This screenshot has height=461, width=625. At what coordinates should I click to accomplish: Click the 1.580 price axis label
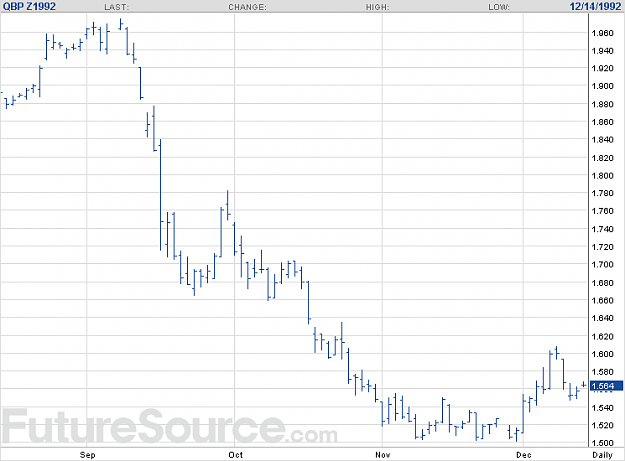click(603, 372)
